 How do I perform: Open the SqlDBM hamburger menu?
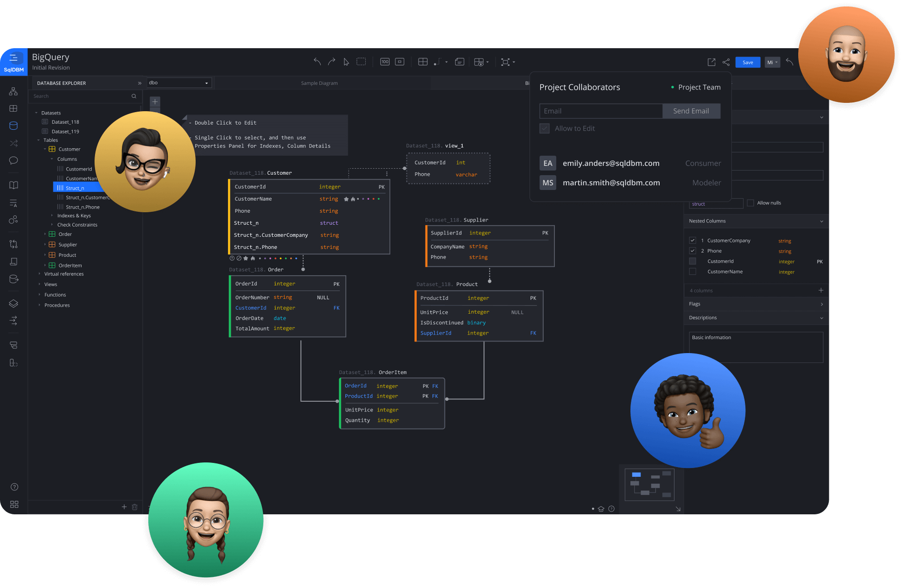[x=13, y=58]
